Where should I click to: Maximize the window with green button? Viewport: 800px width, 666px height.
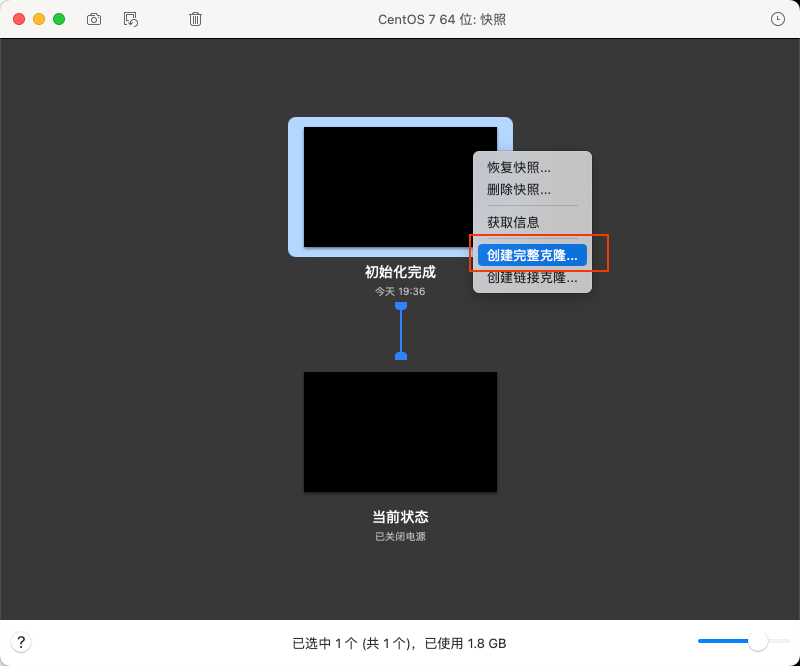pyautogui.click(x=59, y=19)
